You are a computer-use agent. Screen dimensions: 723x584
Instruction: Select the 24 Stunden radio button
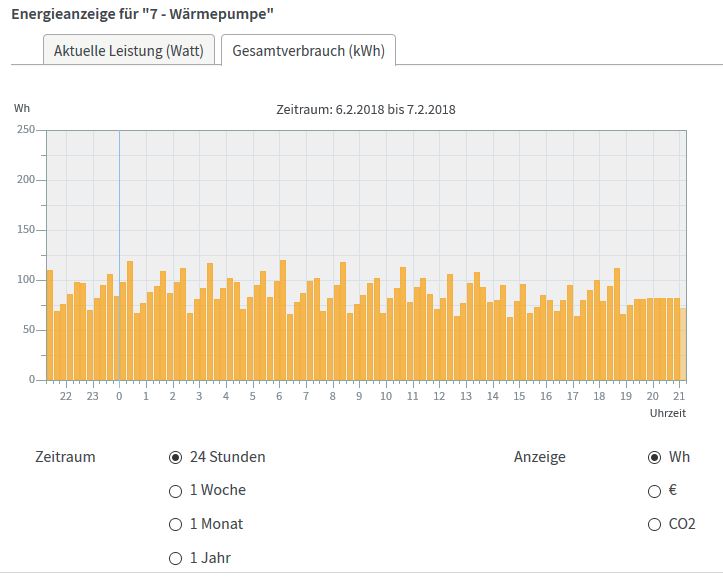point(176,457)
